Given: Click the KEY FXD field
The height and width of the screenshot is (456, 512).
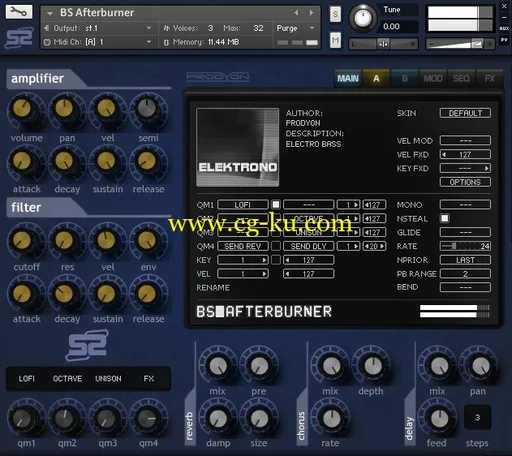Looking at the screenshot, I should 465,168.
